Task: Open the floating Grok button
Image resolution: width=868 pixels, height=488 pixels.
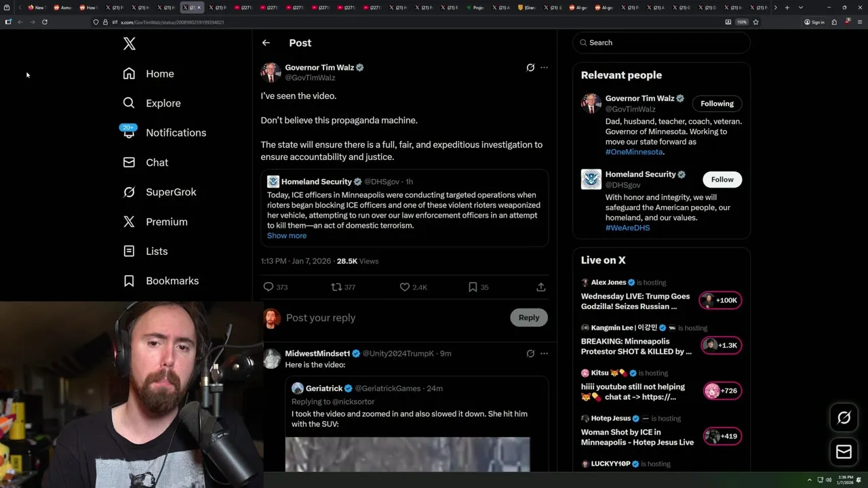Action: pos(844,418)
